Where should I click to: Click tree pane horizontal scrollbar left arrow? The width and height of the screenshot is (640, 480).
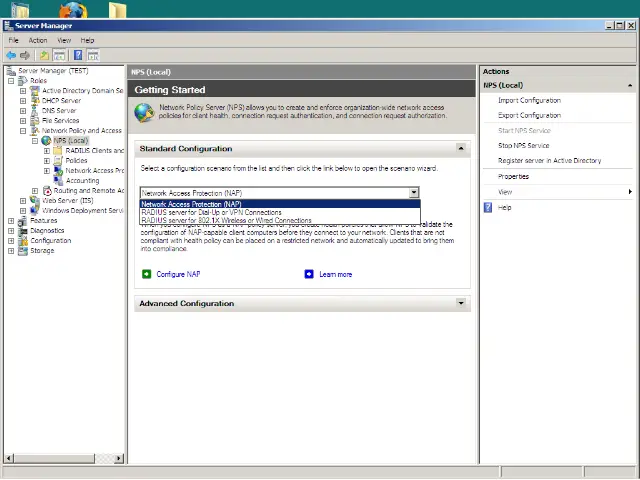point(9,458)
